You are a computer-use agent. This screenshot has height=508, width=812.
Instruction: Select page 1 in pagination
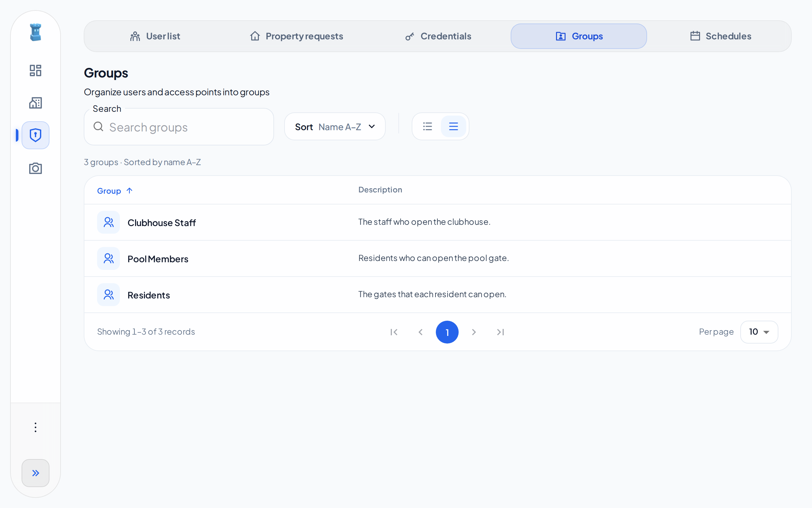click(447, 332)
